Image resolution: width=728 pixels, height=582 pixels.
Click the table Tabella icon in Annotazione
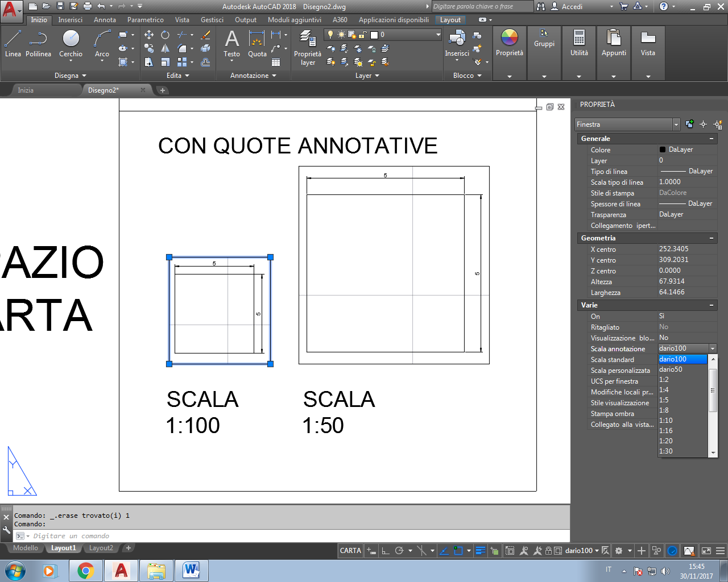pyautogui.click(x=276, y=62)
